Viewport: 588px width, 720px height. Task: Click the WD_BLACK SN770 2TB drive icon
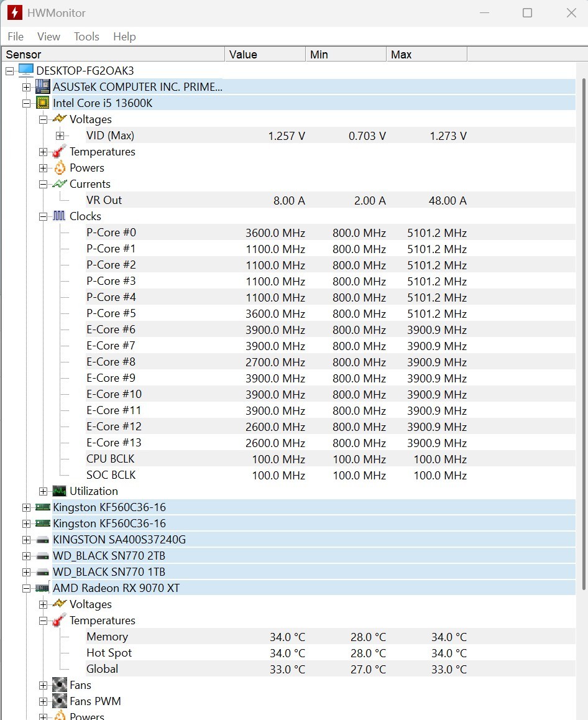[43, 556]
